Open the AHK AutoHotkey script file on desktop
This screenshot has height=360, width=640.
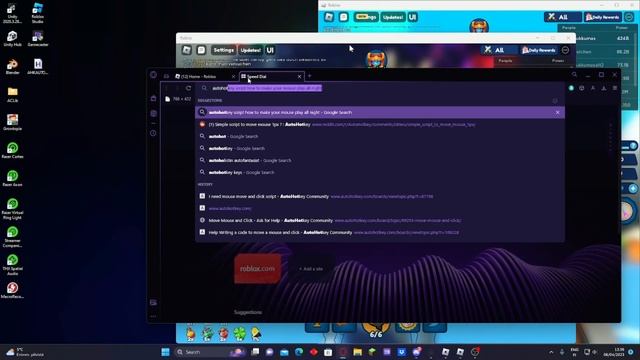pyautogui.click(x=38, y=66)
